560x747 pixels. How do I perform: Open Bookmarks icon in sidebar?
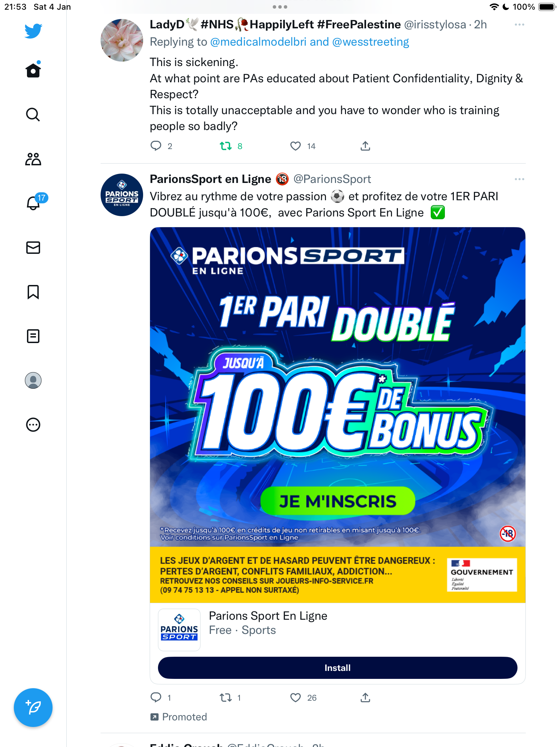33,292
